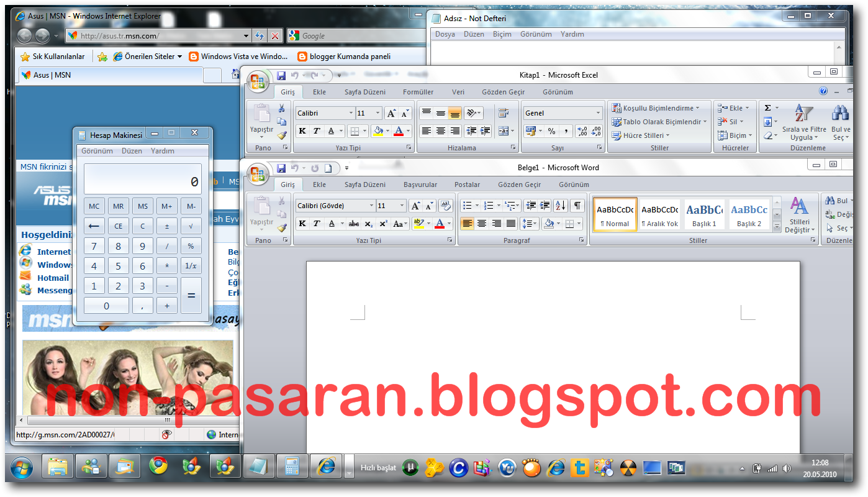
Task: Toggle Bold in Excel ribbon
Action: pos(302,131)
